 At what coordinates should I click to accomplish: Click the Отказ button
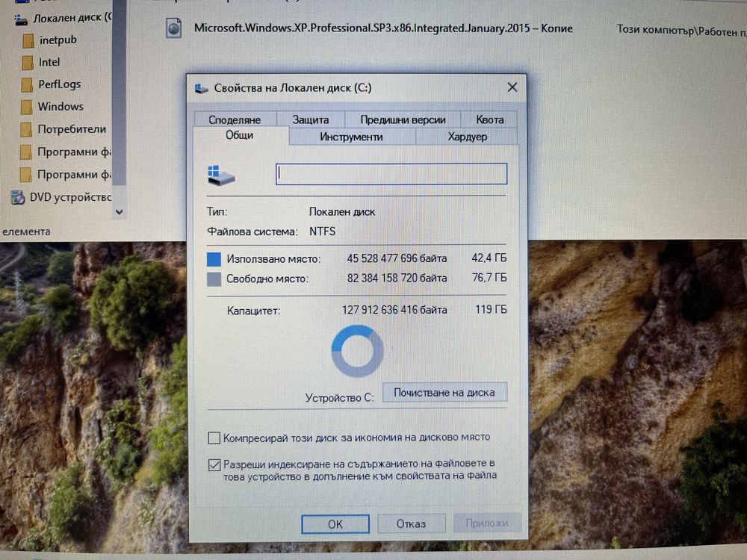coord(411,524)
